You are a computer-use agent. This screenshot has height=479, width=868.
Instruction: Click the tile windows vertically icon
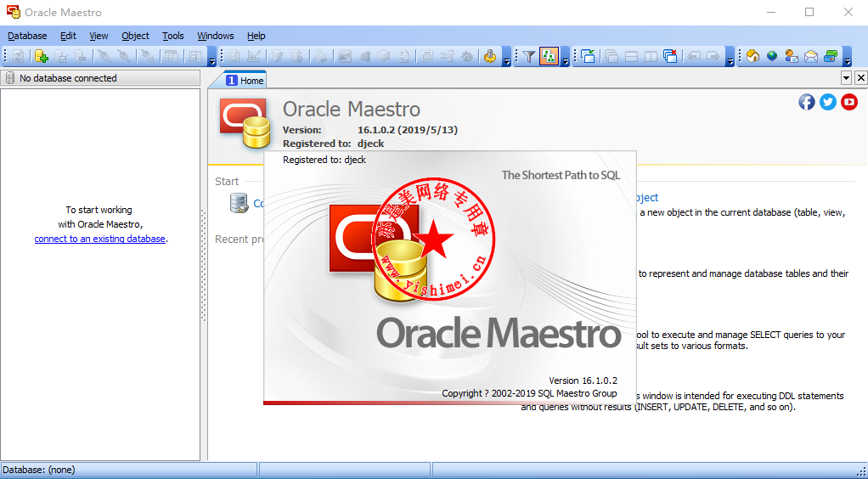(651, 56)
